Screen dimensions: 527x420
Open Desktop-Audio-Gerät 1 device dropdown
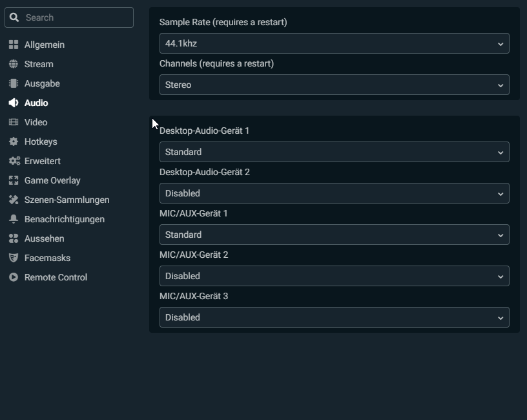pos(334,152)
